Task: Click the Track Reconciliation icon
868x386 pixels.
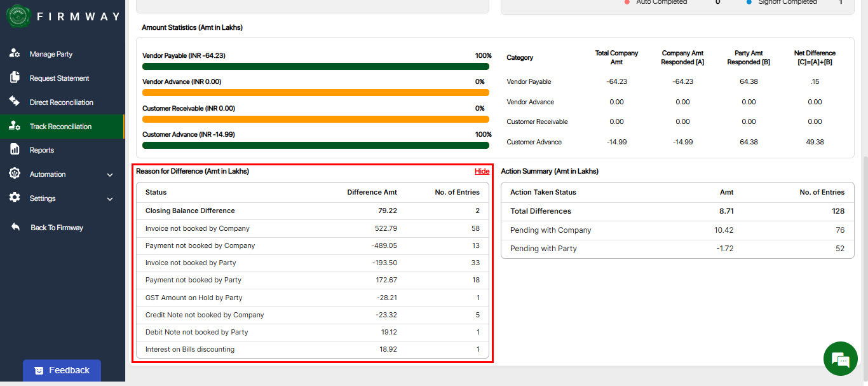Action: click(15, 126)
